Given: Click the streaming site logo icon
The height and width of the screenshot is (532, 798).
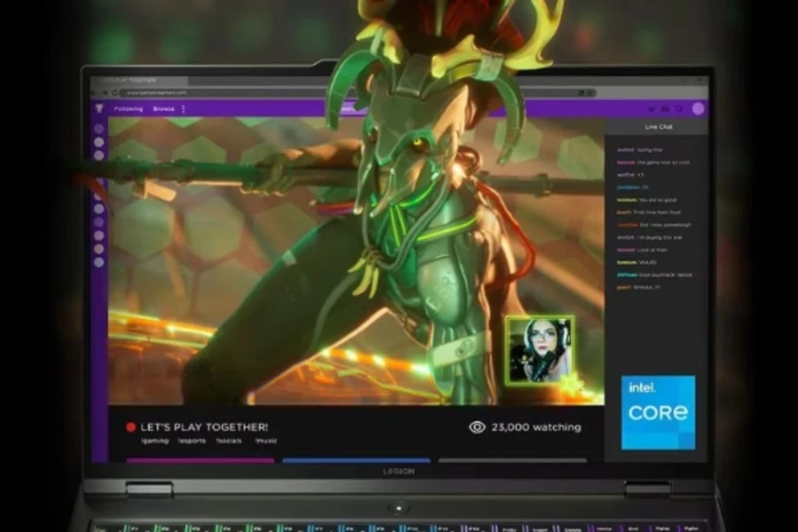Looking at the screenshot, I should 99,109.
